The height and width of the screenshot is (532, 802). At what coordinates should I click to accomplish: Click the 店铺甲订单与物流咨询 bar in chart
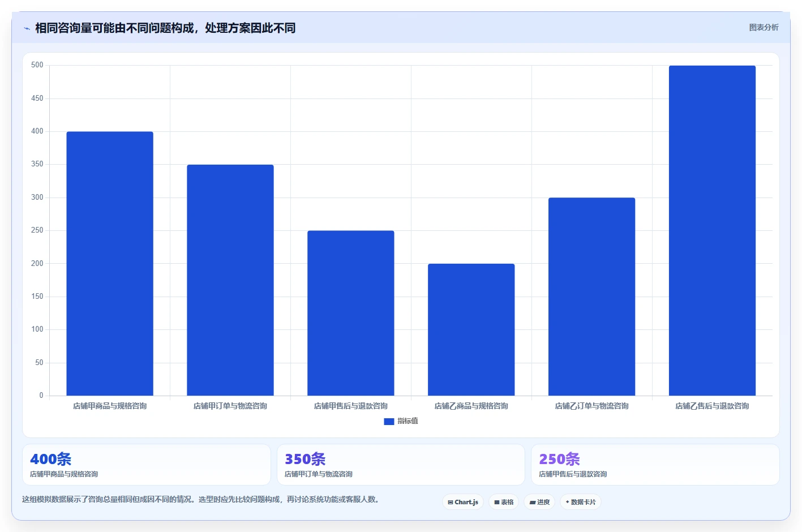point(230,280)
